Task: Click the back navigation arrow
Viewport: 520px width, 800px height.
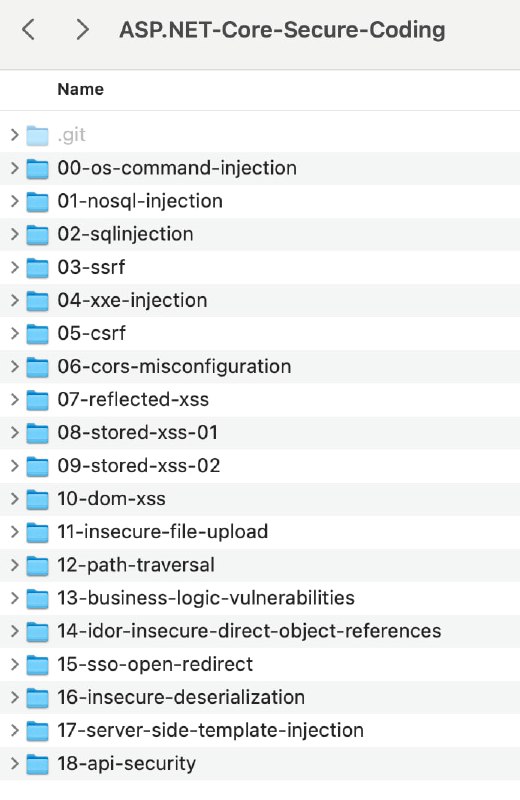Action: pos(29,30)
